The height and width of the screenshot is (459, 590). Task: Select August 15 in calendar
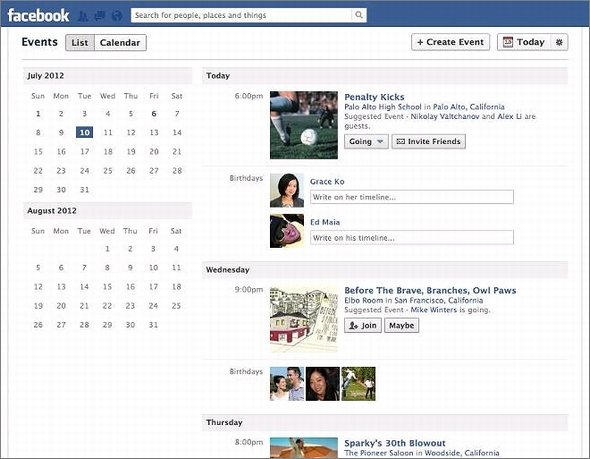tap(107, 287)
